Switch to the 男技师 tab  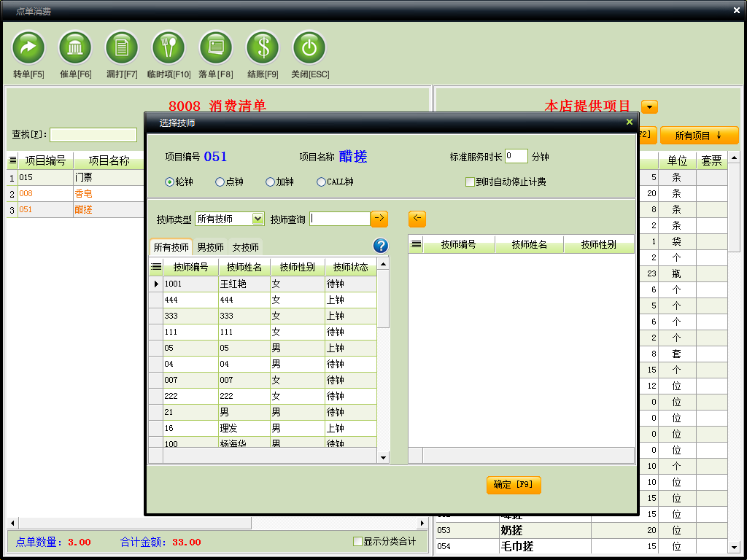pyautogui.click(x=210, y=247)
